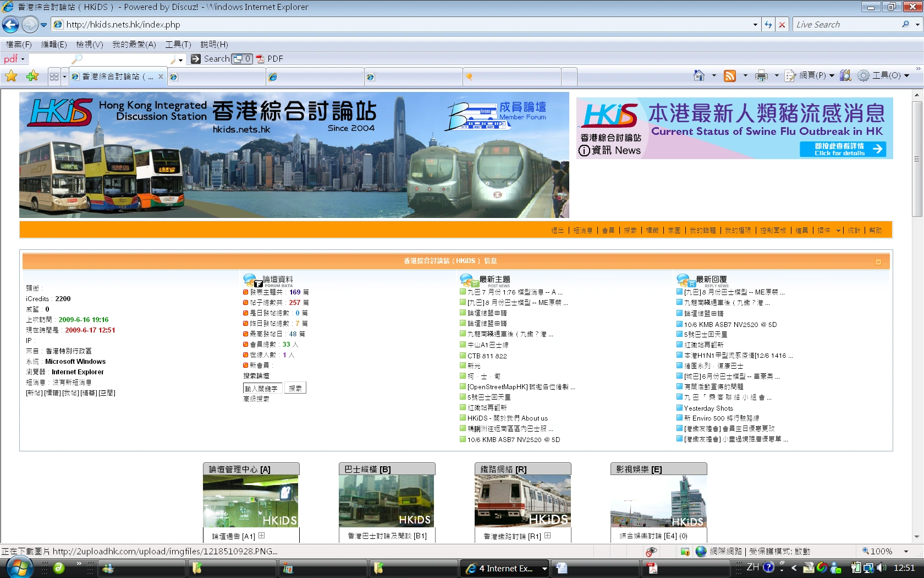Open the 編輯(E) menu
This screenshot has height=578, width=924.
tap(54, 45)
